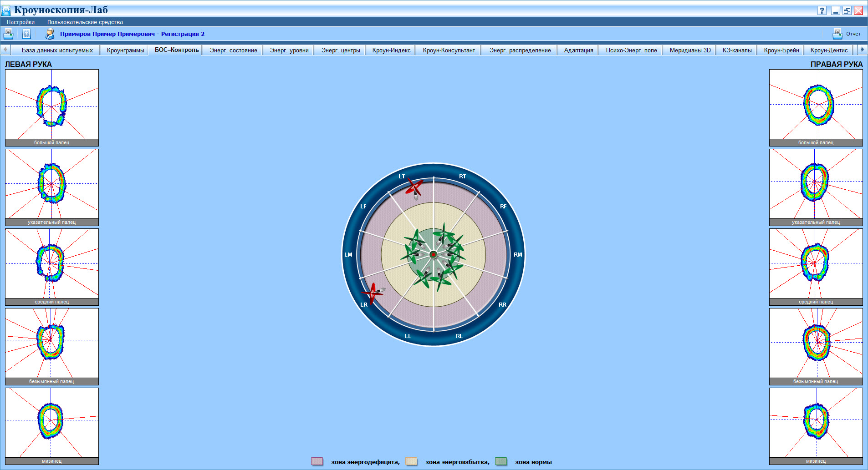The width and height of the screenshot is (868, 470).
Task: Open the Энерг. центры tab
Action: coord(341,50)
